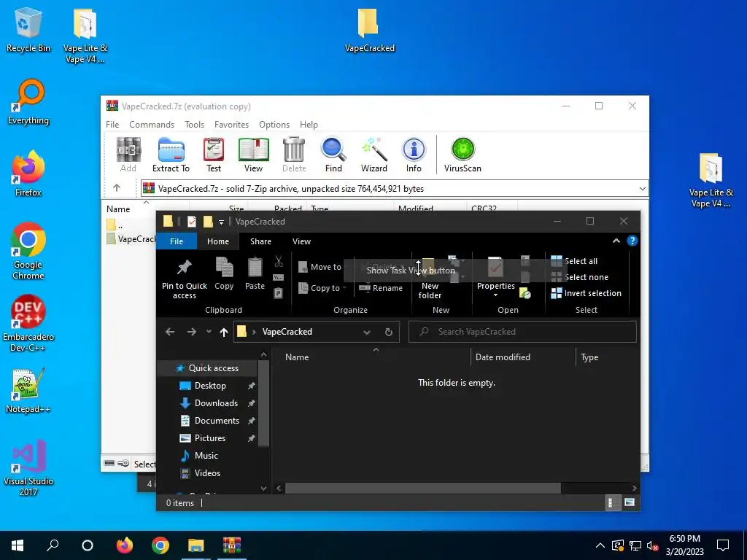The width and height of the screenshot is (747, 560).
Task: Click the Paste shortcut icon in Clipboard group
Action: point(279,293)
